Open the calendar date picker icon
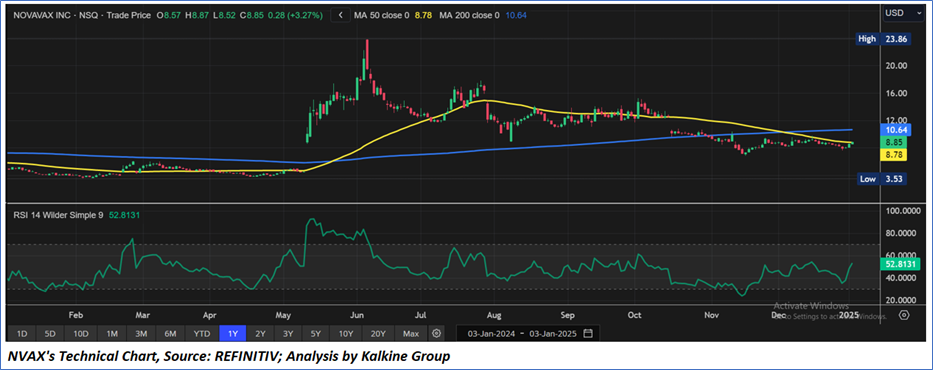This screenshot has height=370, width=933. coord(588,333)
